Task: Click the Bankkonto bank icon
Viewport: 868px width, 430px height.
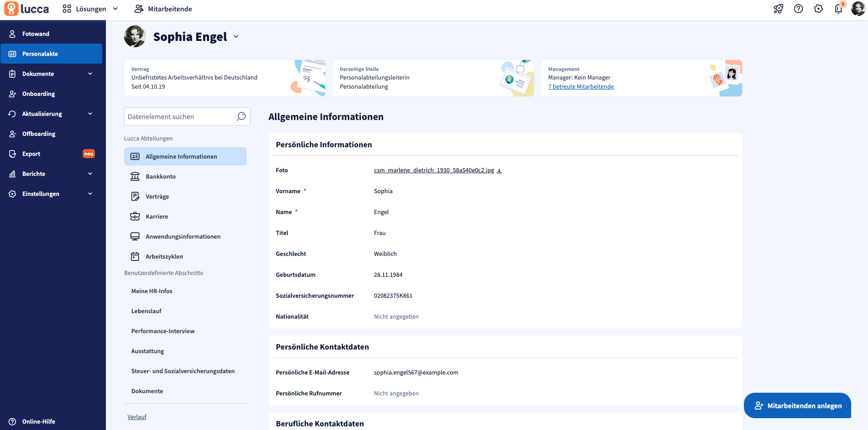Action: [x=135, y=176]
